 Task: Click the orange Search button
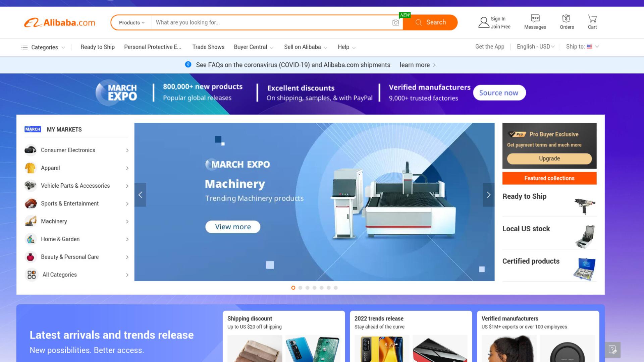430,22
